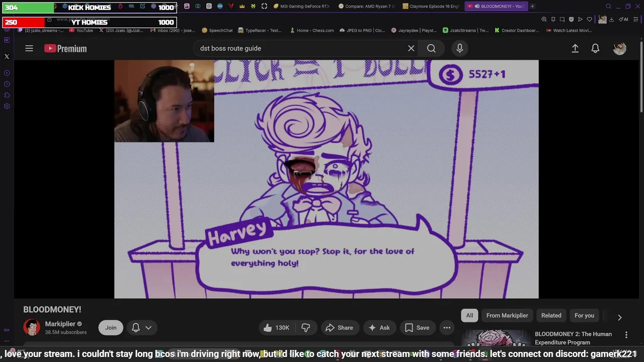644x362 pixels.
Task: Open browser zoom magnifier icon
Action: coord(544,19)
